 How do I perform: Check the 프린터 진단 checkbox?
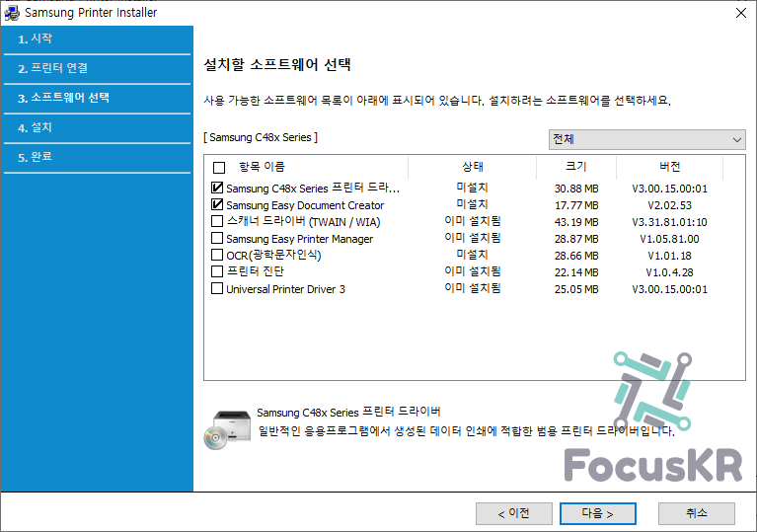click(217, 271)
